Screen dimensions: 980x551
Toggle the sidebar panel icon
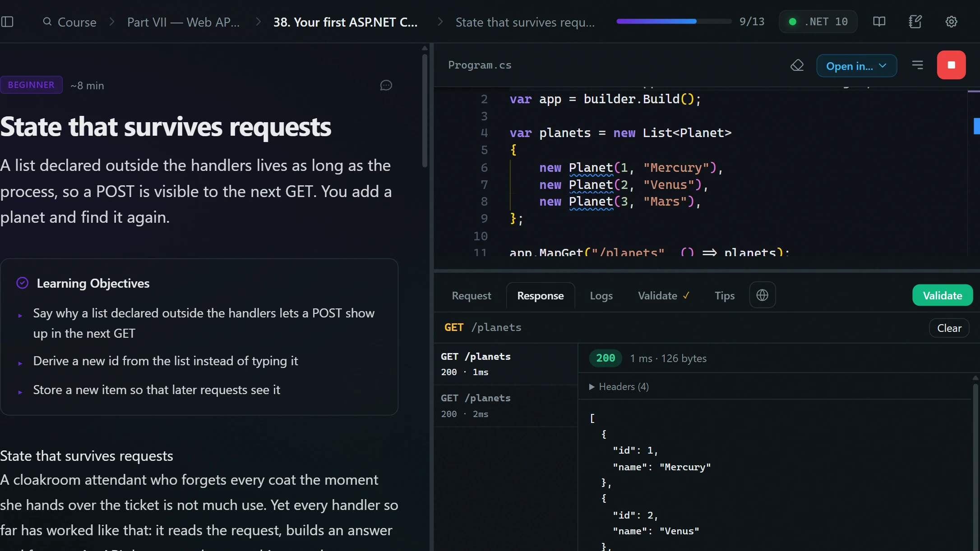pyautogui.click(x=7, y=22)
